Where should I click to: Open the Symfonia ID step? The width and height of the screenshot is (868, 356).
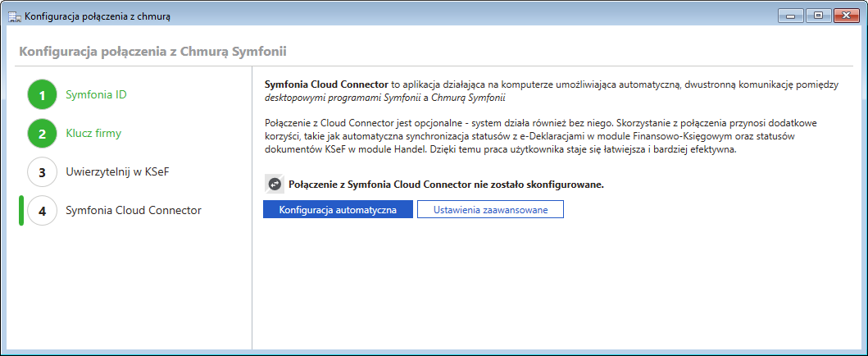(97, 94)
